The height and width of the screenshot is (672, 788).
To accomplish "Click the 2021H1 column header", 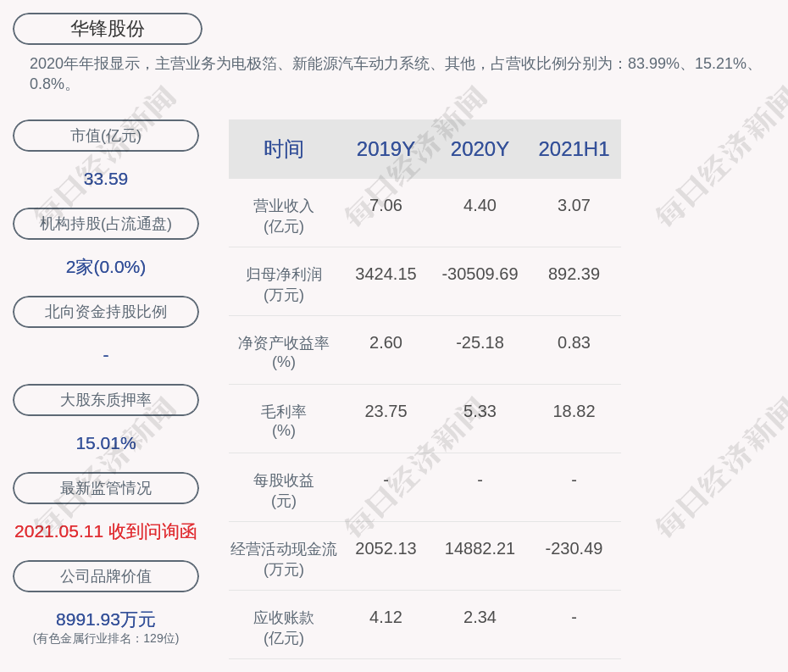I will 574,149.
